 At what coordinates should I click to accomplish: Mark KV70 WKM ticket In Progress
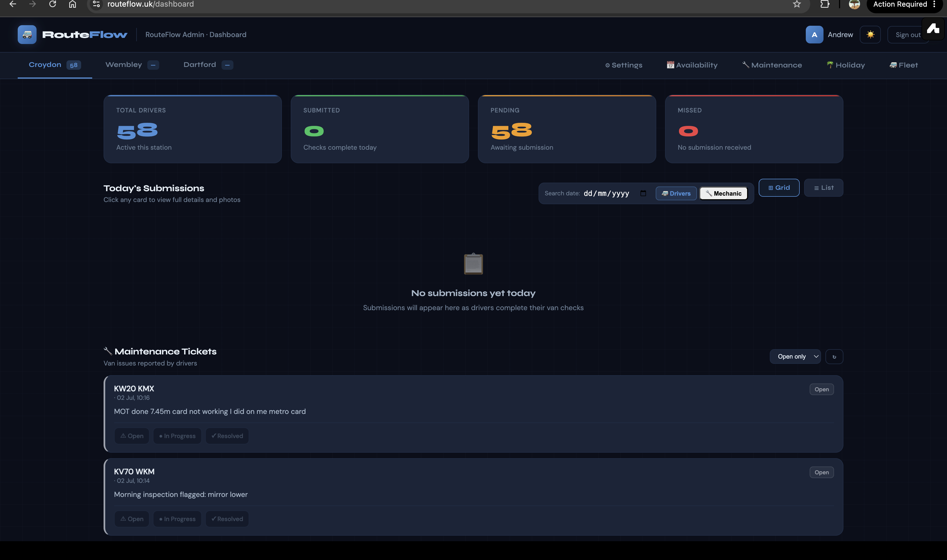[x=177, y=519]
